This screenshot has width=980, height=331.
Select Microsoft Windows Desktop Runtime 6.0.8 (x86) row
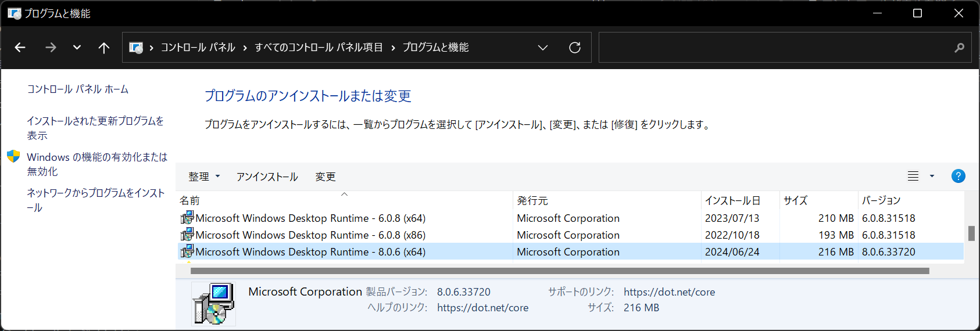point(310,235)
